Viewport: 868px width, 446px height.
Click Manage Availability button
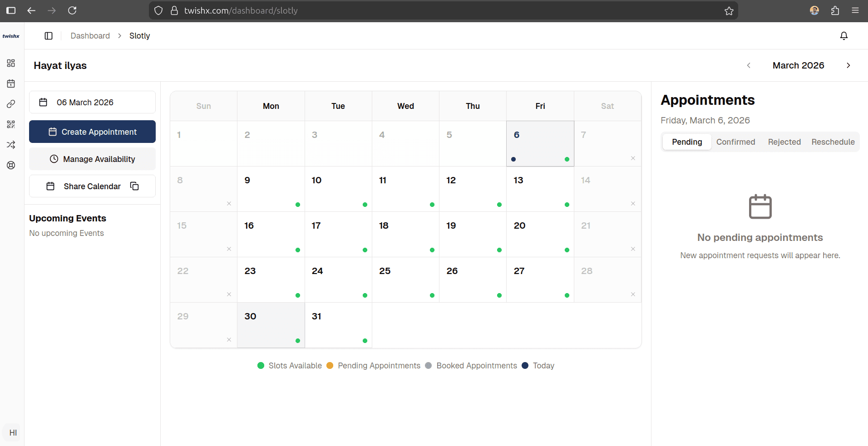click(92, 159)
